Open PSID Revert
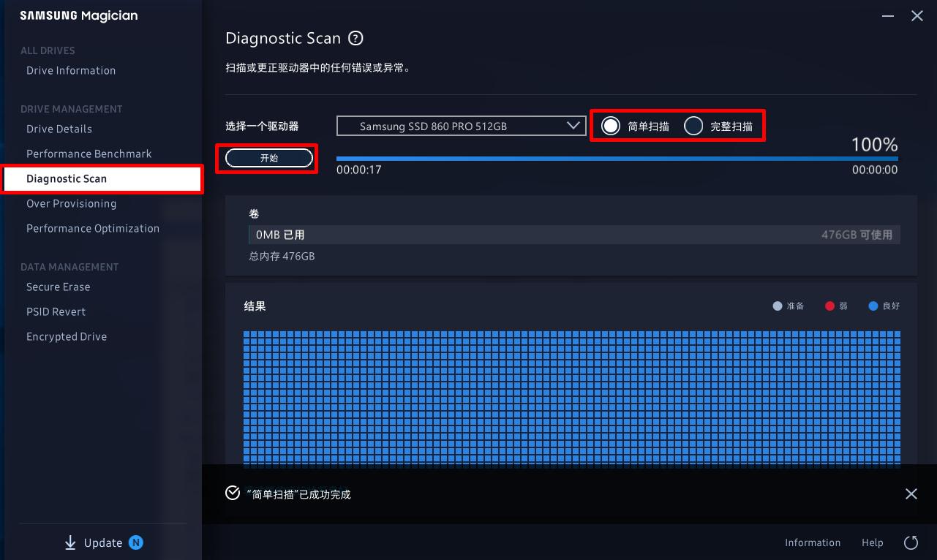The width and height of the screenshot is (937, 560). click(x=56, y=312)
